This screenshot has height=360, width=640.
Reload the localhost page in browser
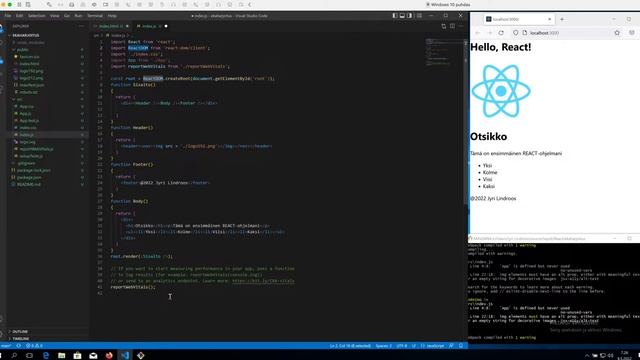[x=501, y=33]
